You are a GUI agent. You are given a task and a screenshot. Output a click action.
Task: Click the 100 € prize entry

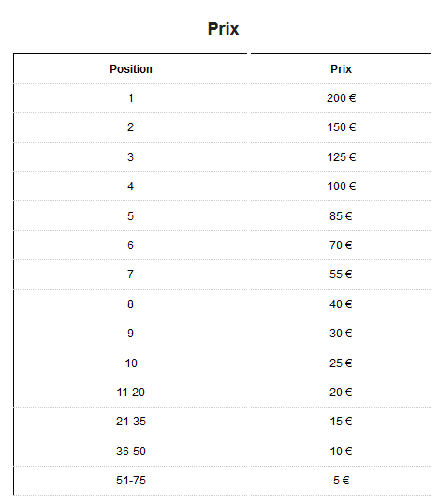[341, 186]
